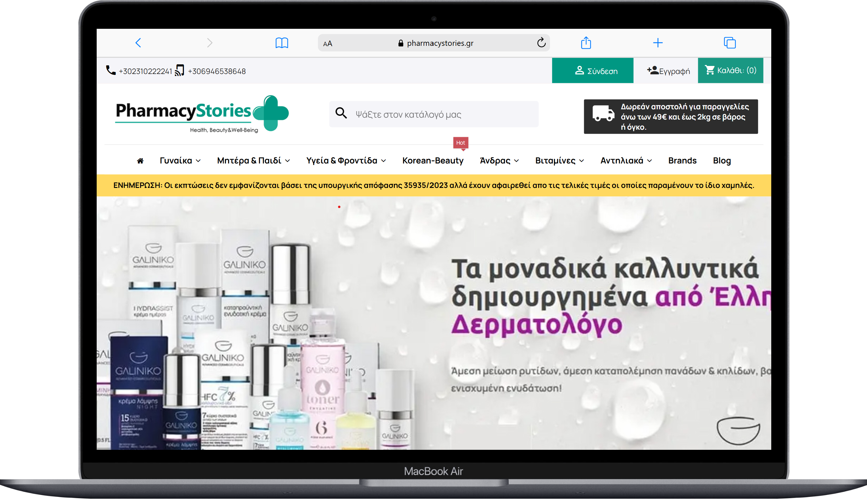Open the Υγεία & Φροντίδα category
This screenshot has width=867, height=504.
(x=342, y=161)
